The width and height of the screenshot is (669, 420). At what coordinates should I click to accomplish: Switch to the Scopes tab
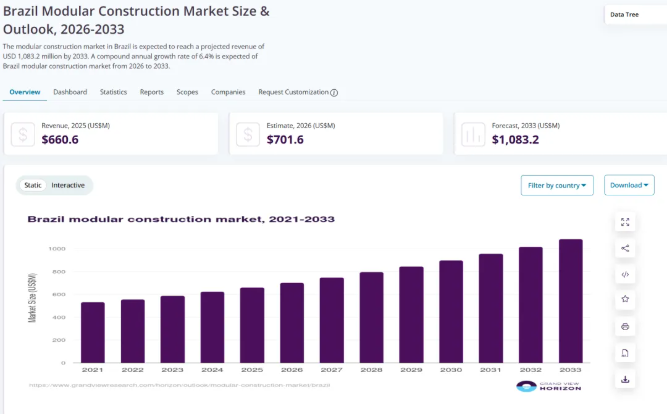point(187,92)
